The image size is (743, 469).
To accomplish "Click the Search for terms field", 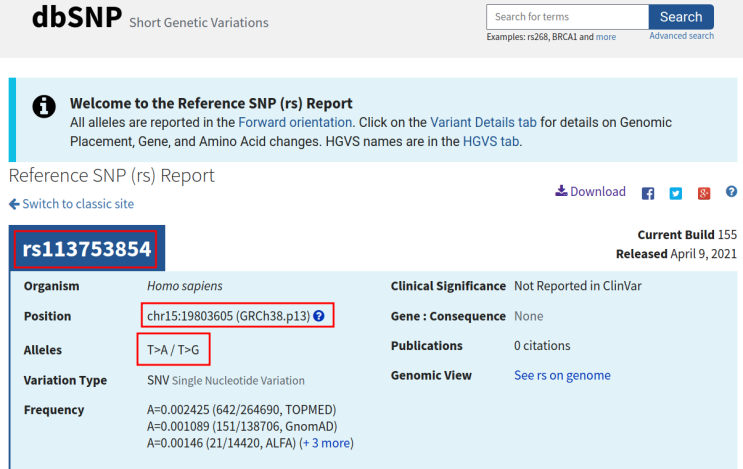I will [566, 17].
